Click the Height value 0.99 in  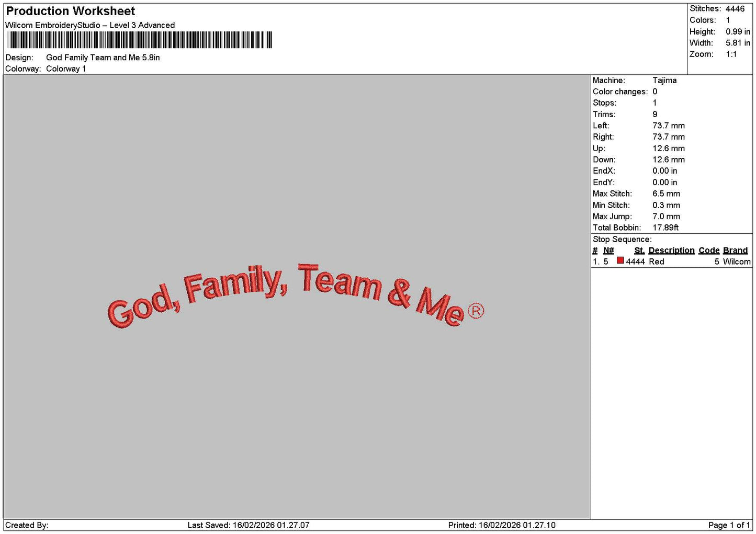click(x=738, y=31)
